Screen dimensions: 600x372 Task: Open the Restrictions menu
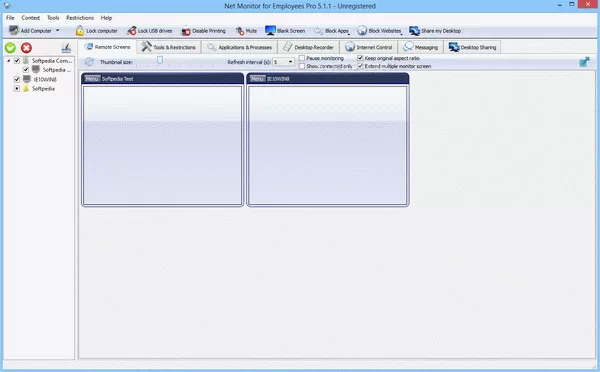(x=80, y=18)
